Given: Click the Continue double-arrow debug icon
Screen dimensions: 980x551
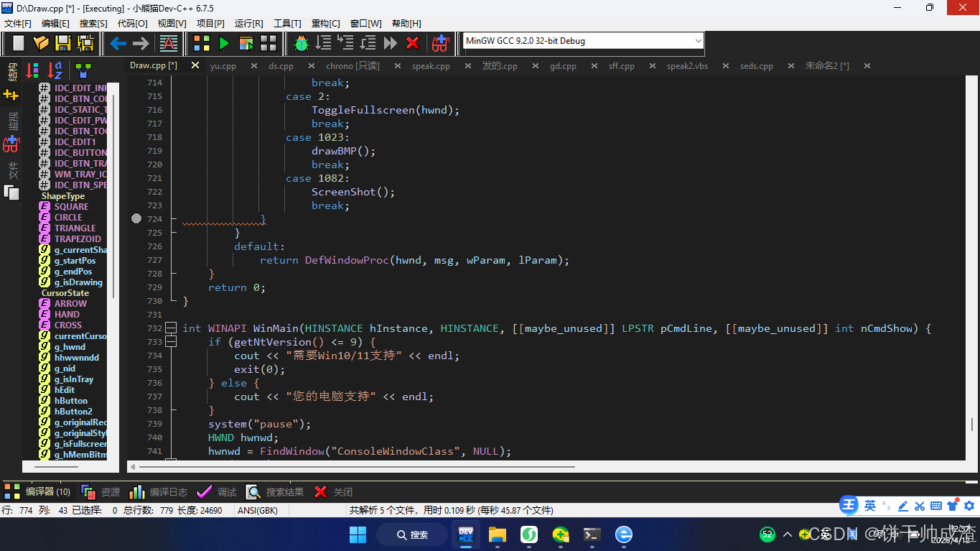Looking at the screenshot, I should click(x=391, y=43).
